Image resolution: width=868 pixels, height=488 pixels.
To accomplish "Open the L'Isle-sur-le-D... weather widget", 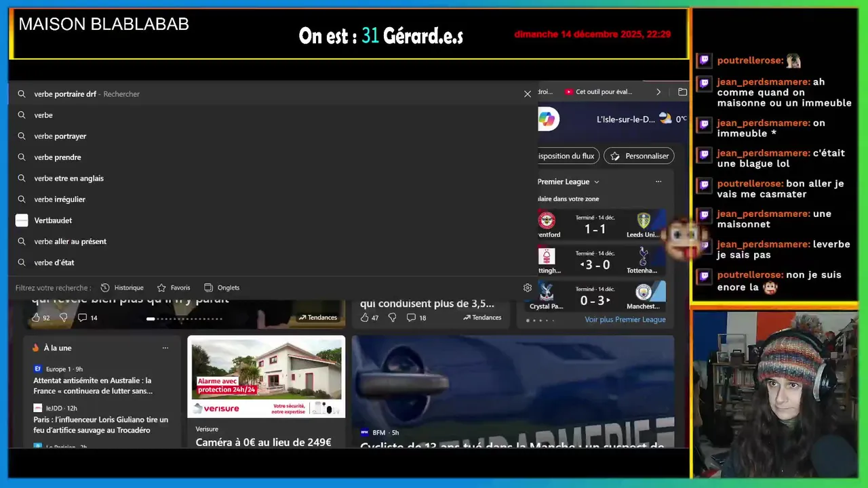I will 641,119.
